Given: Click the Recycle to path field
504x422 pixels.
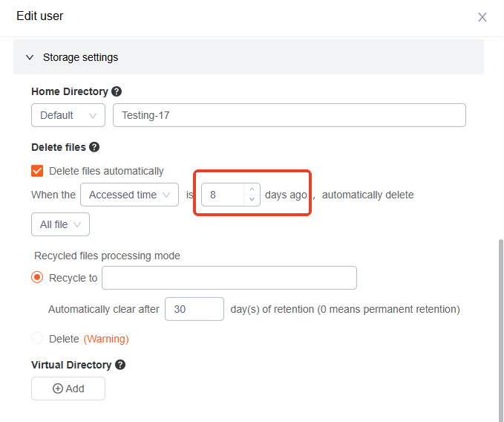Looking at the screenshot, I should [229, 278].
